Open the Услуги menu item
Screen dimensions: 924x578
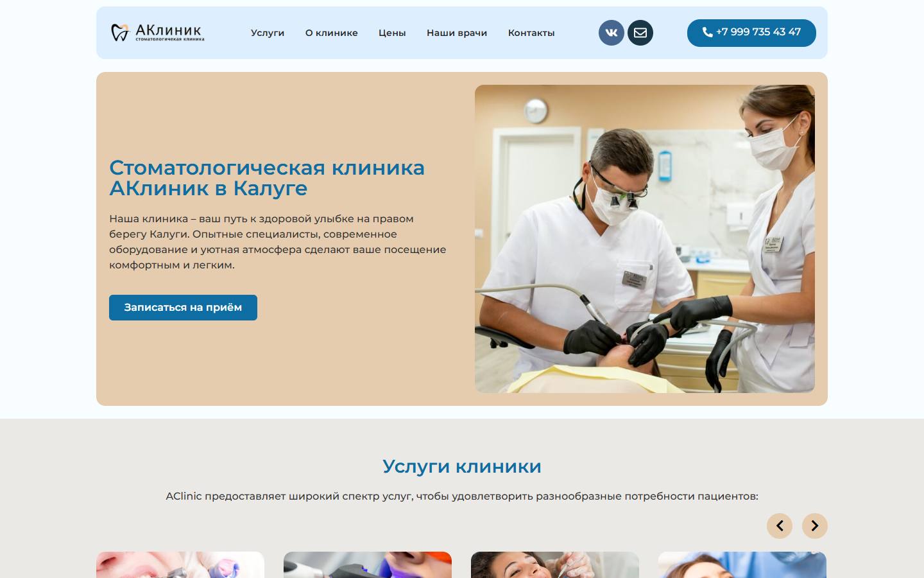(x=268, y=33)
